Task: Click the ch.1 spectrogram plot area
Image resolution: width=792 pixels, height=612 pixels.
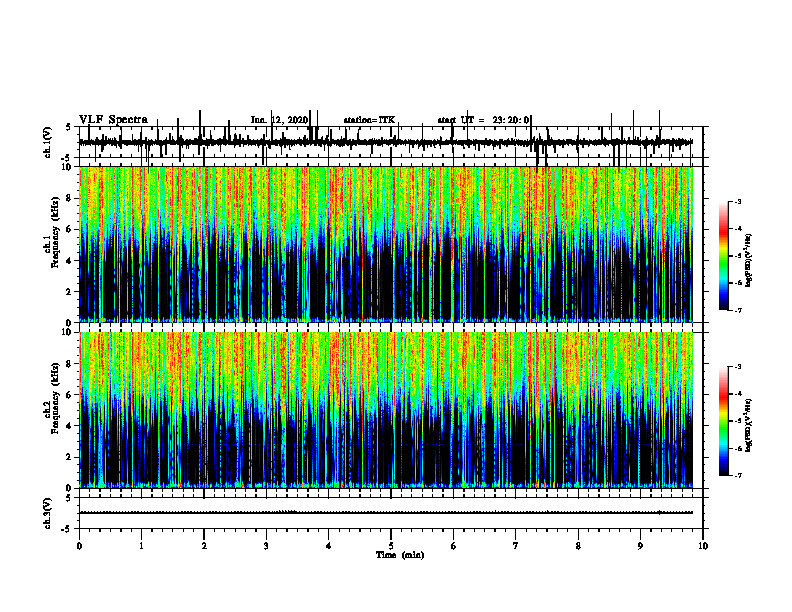Action: coord(386,244)
